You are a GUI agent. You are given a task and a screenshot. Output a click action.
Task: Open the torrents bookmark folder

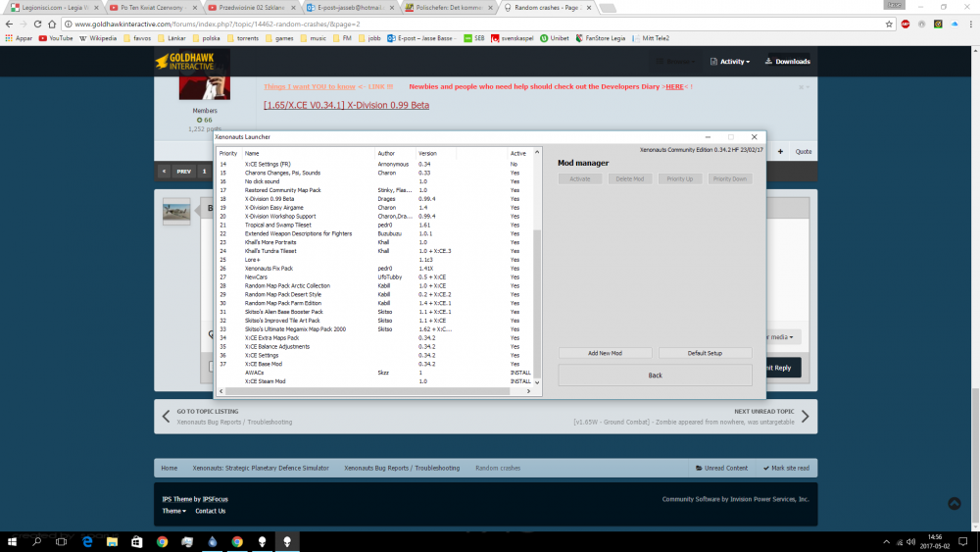[x=242, y=38]
